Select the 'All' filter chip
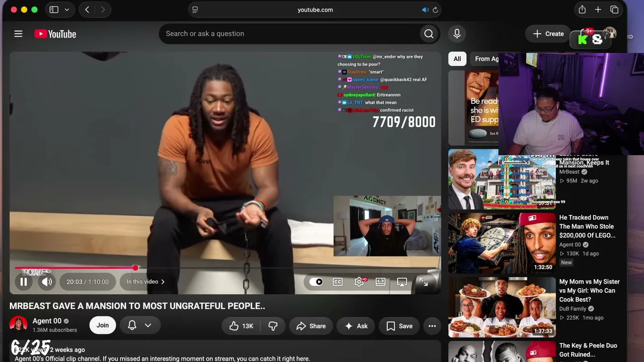The width and height of the screenshot is (644, 362). click(x=457, y=59)
